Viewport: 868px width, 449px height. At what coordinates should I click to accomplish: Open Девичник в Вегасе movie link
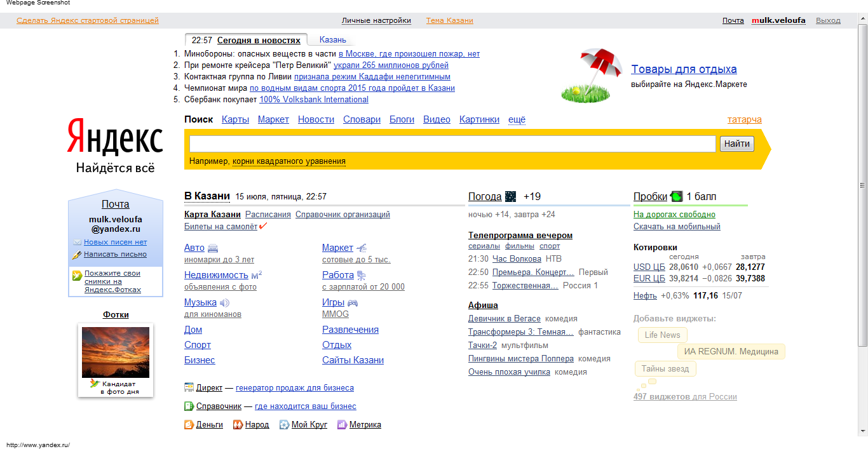coord(505,318)
